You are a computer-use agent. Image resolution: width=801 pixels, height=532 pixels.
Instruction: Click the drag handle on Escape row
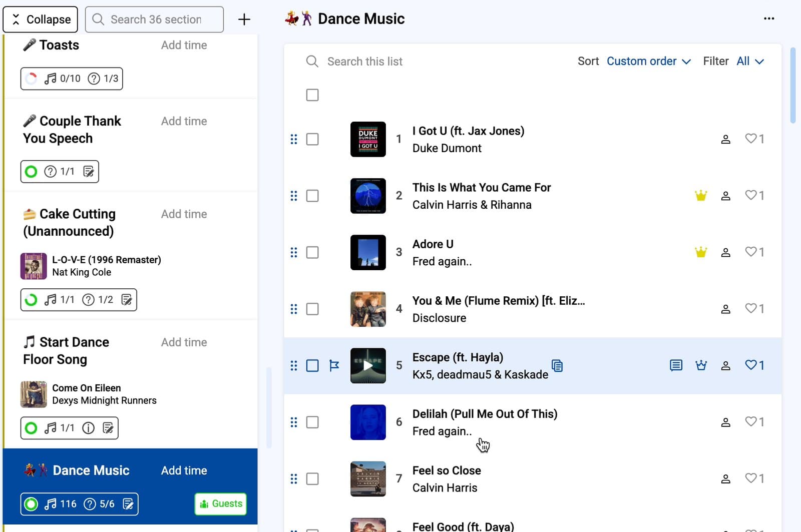tap(294, 366)
